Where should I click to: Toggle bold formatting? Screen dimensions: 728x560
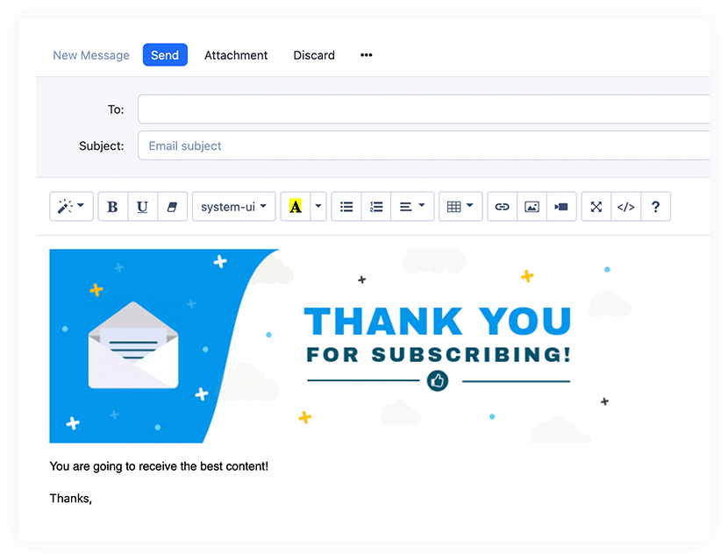point(113,207)
